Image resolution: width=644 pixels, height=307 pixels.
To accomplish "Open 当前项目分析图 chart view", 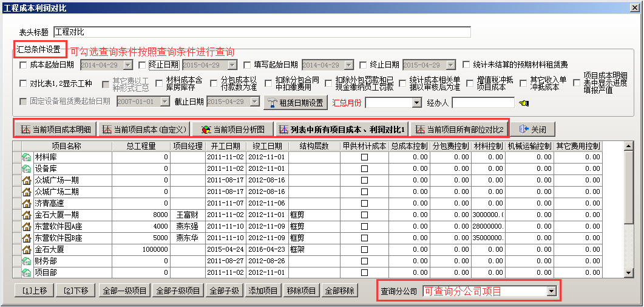I will (233, 129).
